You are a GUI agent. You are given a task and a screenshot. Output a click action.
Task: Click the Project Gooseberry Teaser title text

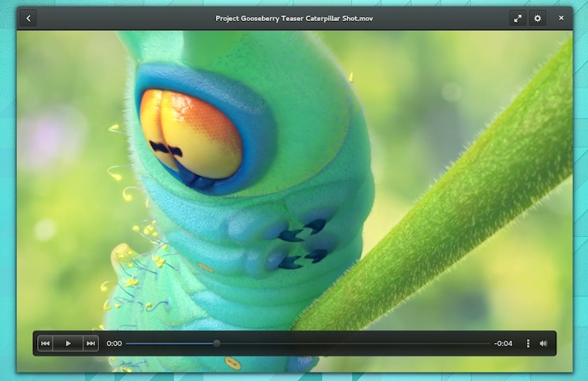(x=294, y=18)
